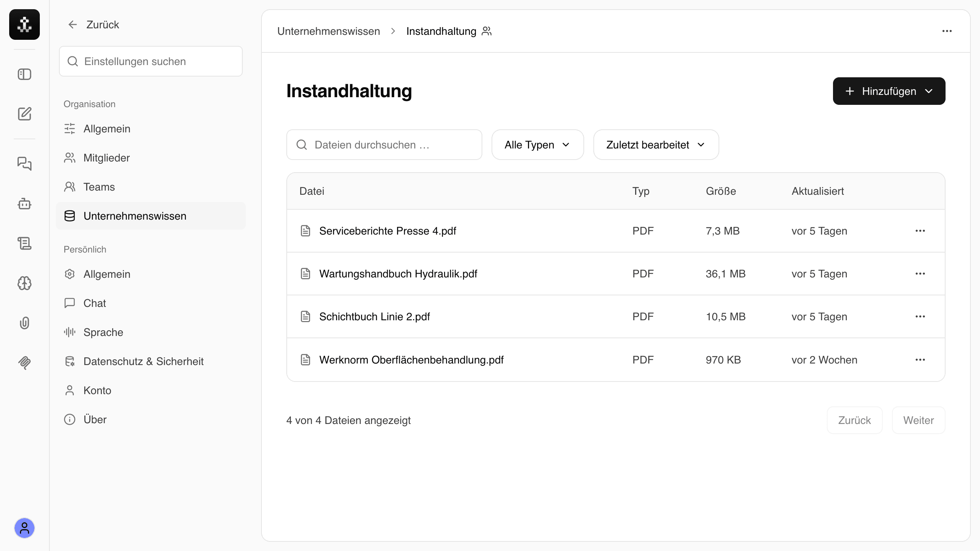The image size is (980, 551).
Task: Focus the Einstellungen suchen search field
Action: [151, 61]
